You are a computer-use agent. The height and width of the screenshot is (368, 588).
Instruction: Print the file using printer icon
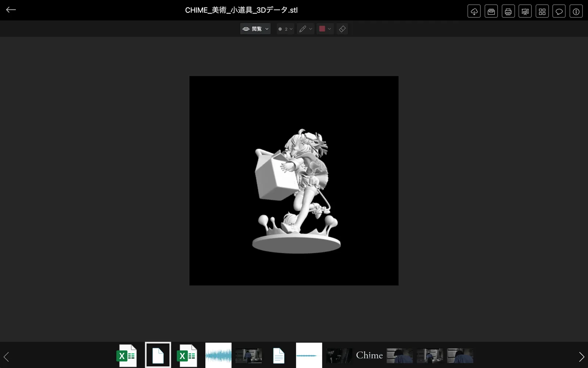[x=508, y=11]
